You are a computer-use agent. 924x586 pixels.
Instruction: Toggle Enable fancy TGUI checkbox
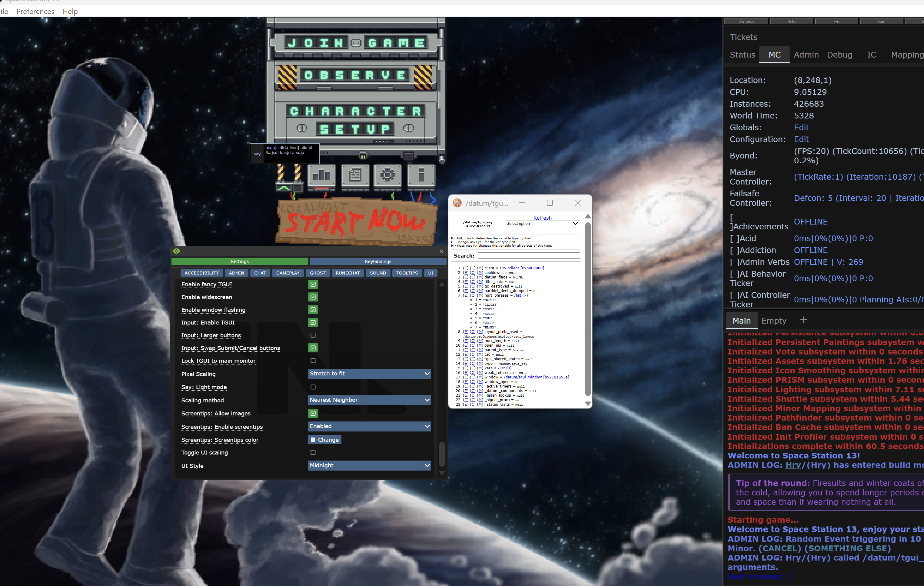tap(313, 285)
